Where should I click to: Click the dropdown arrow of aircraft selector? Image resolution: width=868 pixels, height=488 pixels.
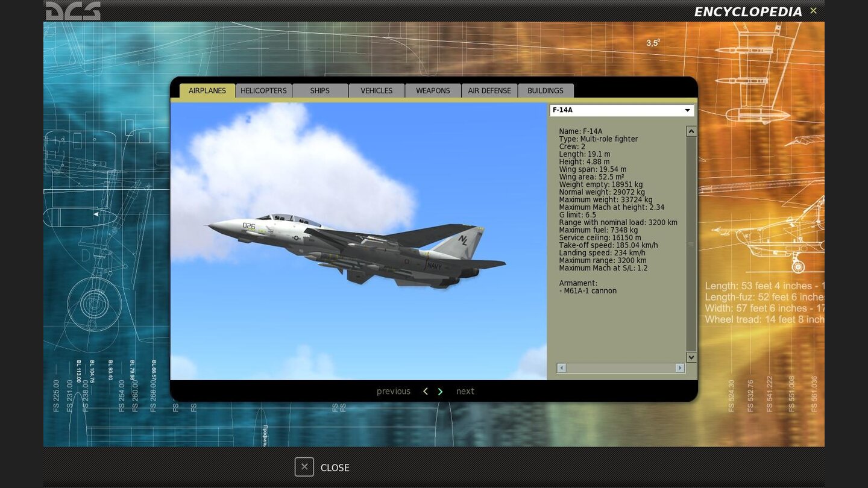(687, 110)
